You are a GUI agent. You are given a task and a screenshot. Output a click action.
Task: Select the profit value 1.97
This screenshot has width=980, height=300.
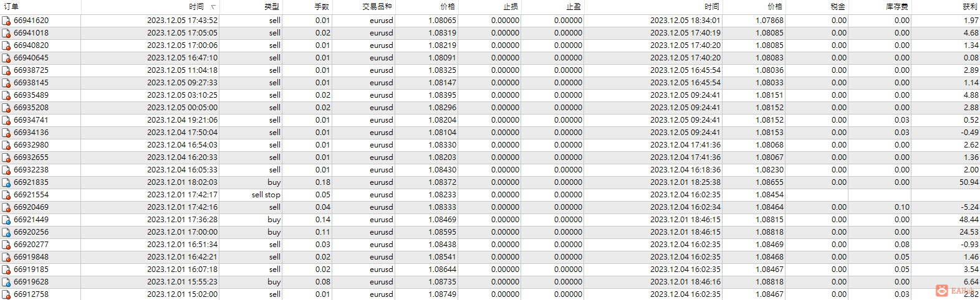coord(971,21)
